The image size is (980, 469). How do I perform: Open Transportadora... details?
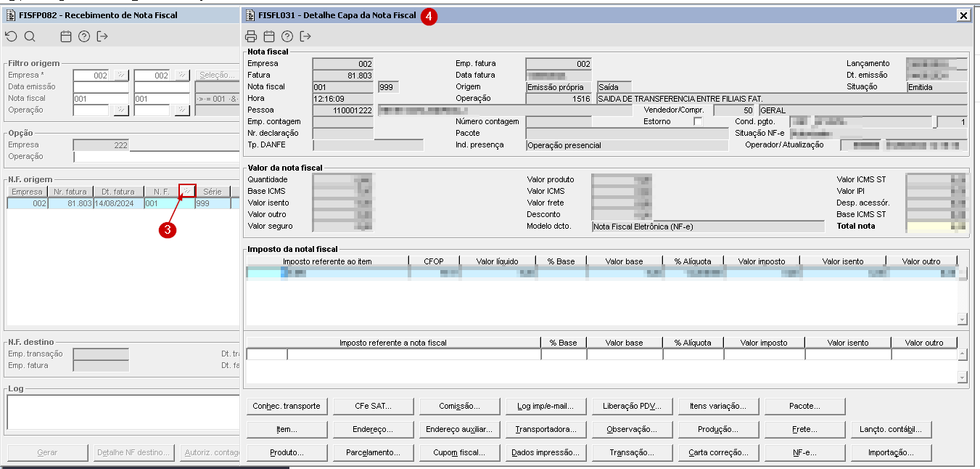click(x=545, y=429)
